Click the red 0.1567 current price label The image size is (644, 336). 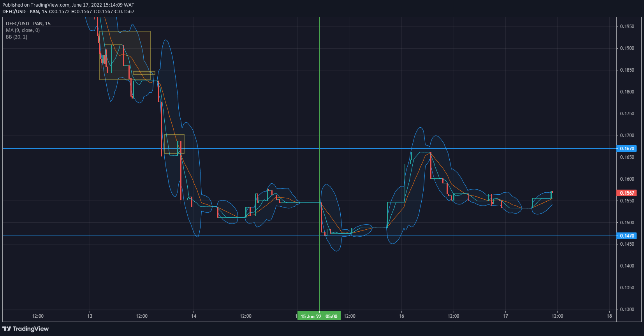(627, 193)
